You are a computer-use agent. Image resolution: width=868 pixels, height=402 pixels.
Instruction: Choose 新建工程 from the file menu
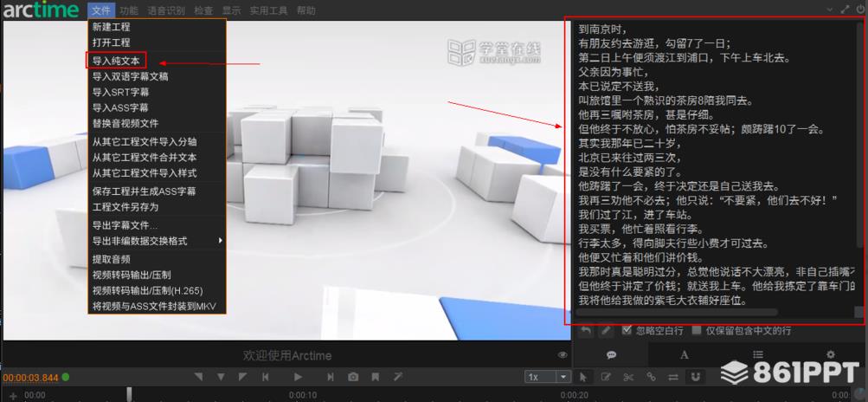157,27
